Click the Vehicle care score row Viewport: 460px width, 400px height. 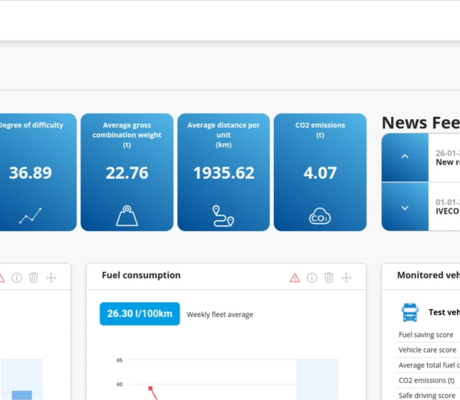pos(428,350)
